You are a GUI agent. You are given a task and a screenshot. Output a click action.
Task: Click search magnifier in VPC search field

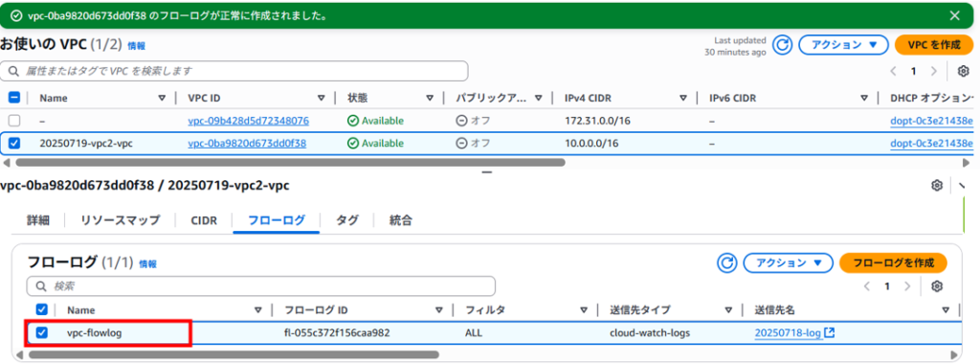pos(13,71)
